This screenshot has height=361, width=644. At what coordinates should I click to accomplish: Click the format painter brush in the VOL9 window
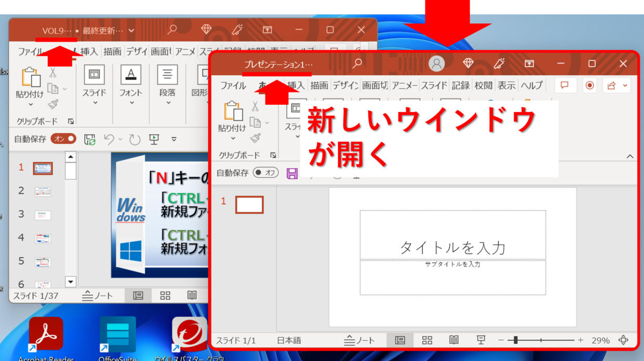pyautogui.click(x=52, y=104)
